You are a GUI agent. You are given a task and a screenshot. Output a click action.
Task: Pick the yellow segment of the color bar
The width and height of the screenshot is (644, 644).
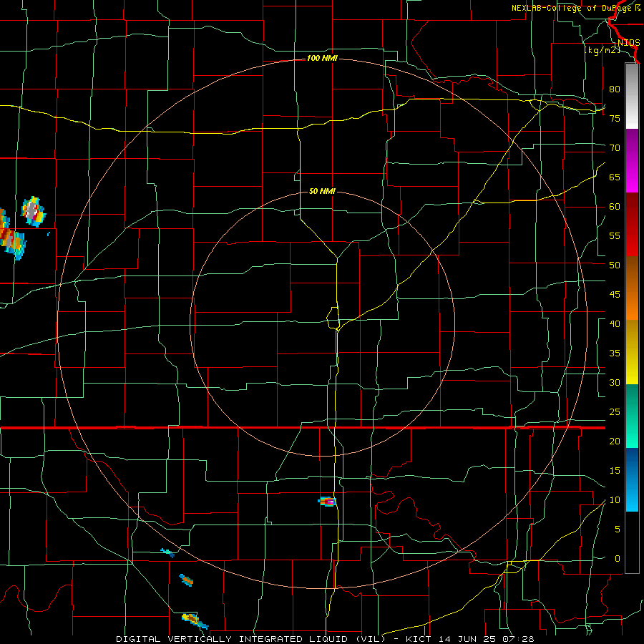632,352
